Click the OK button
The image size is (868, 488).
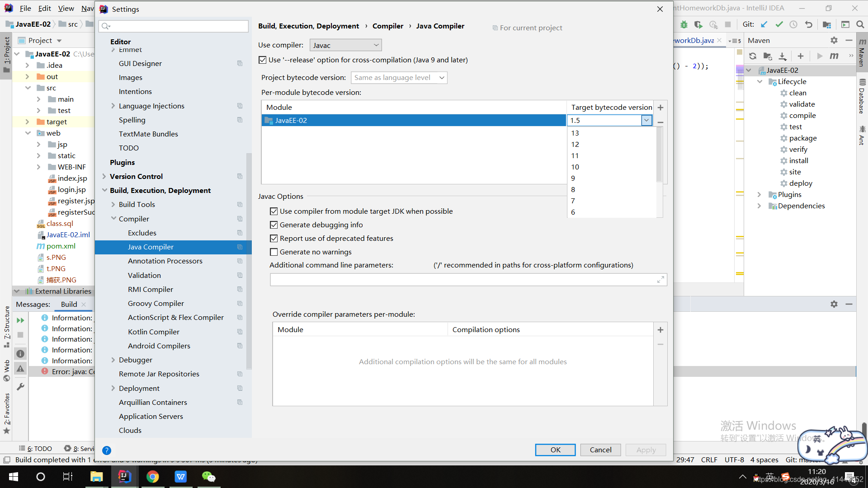click(555, 450)
